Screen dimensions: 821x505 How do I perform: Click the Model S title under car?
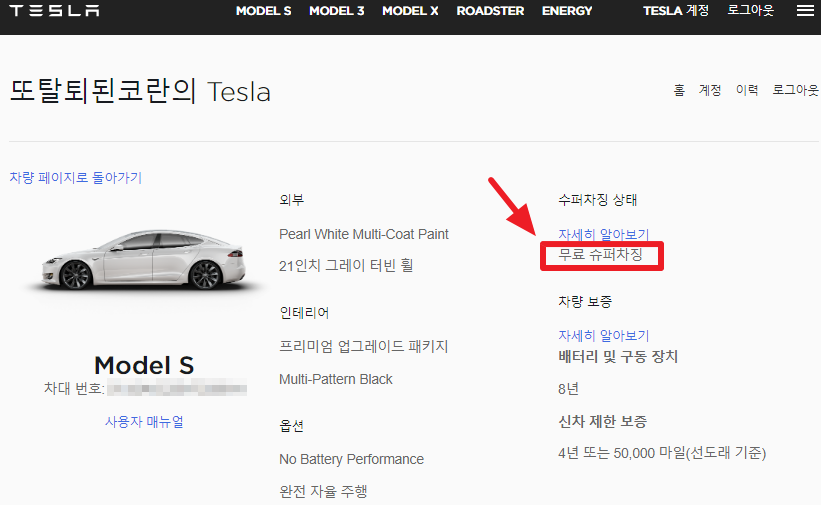coord(144,365)
